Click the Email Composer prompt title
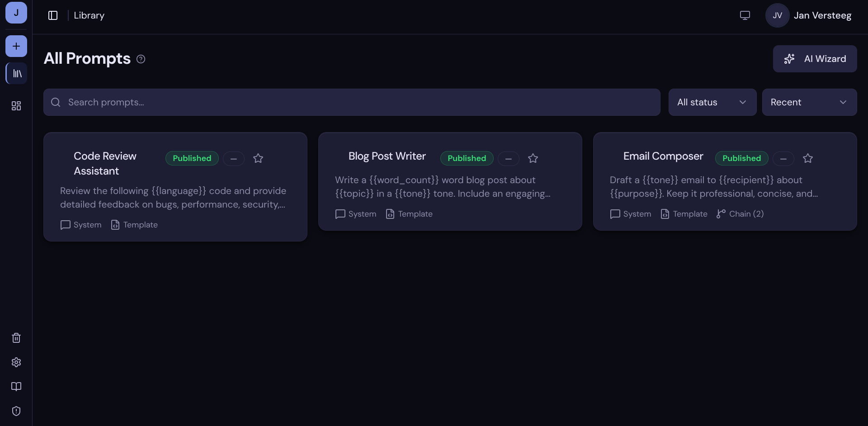Screen dimensions: 868x426 click(x=663, y=156)
